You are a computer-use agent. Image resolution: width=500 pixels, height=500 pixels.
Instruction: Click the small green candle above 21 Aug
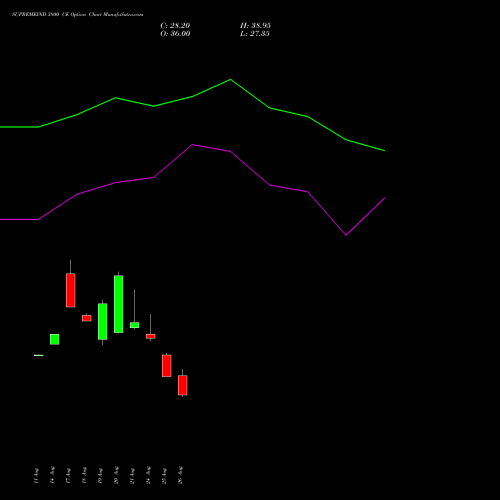(135, 325)
